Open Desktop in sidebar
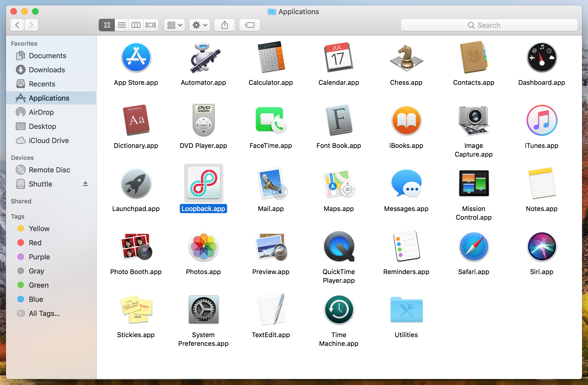This screenshot has height=385, width=588. [51, 126]
